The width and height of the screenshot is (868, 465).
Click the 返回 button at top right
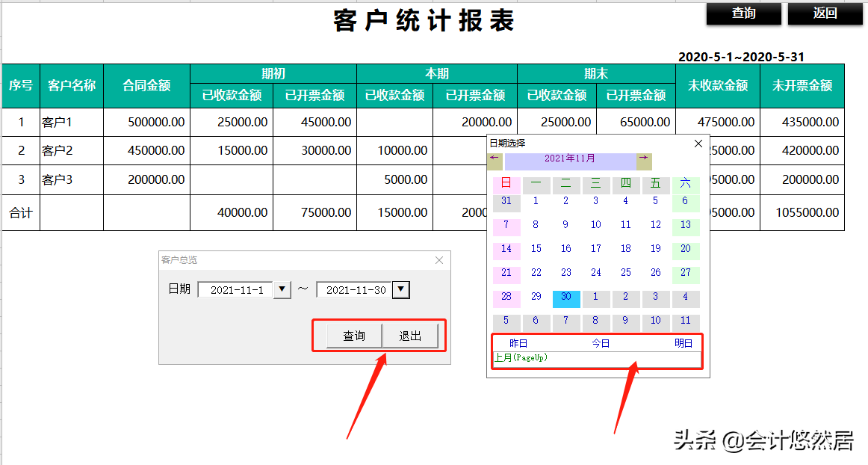(825, 13)
